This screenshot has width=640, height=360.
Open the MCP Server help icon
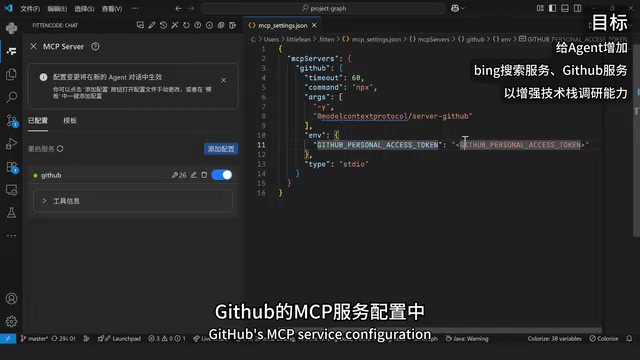(x=95, y=47)
